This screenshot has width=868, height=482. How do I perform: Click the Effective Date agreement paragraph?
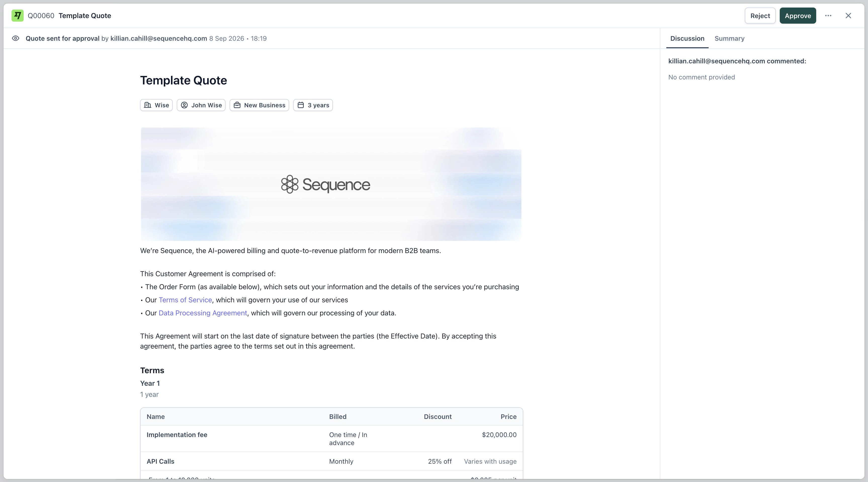pos(318,341)
